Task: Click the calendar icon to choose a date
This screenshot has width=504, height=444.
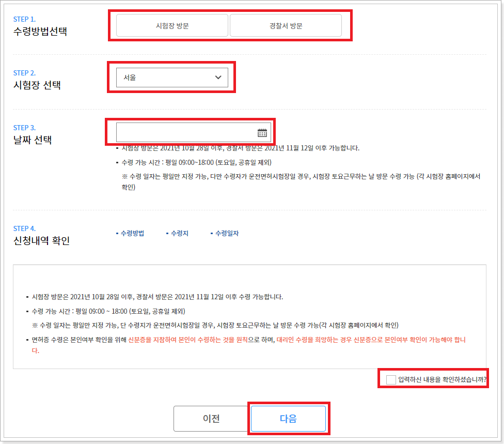Action: [263, 132]
